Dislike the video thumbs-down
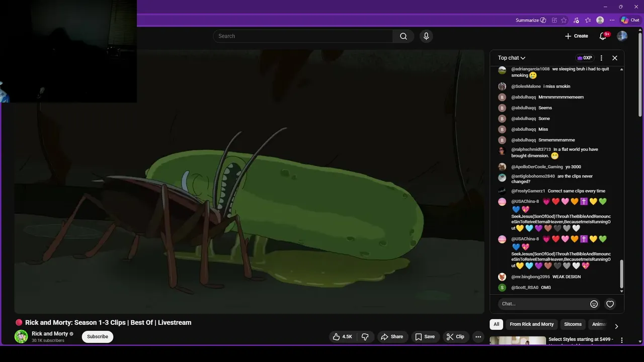The height and width of the screenshot is (362, 644). [365, 337]
